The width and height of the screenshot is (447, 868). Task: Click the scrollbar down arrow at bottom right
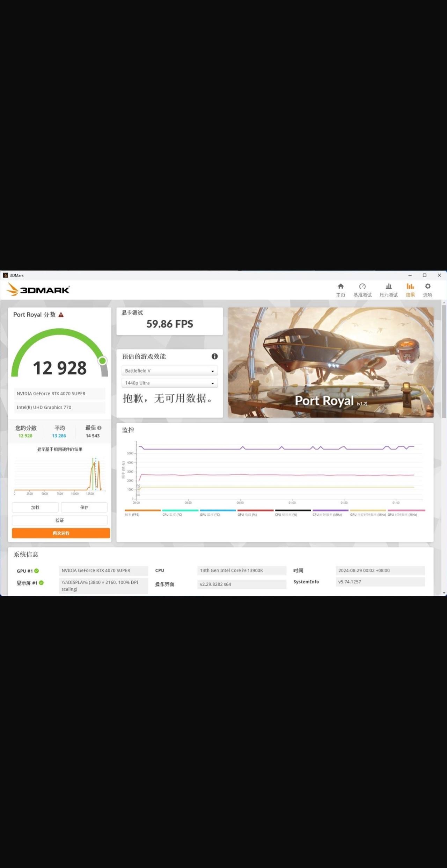coord(444,593)
